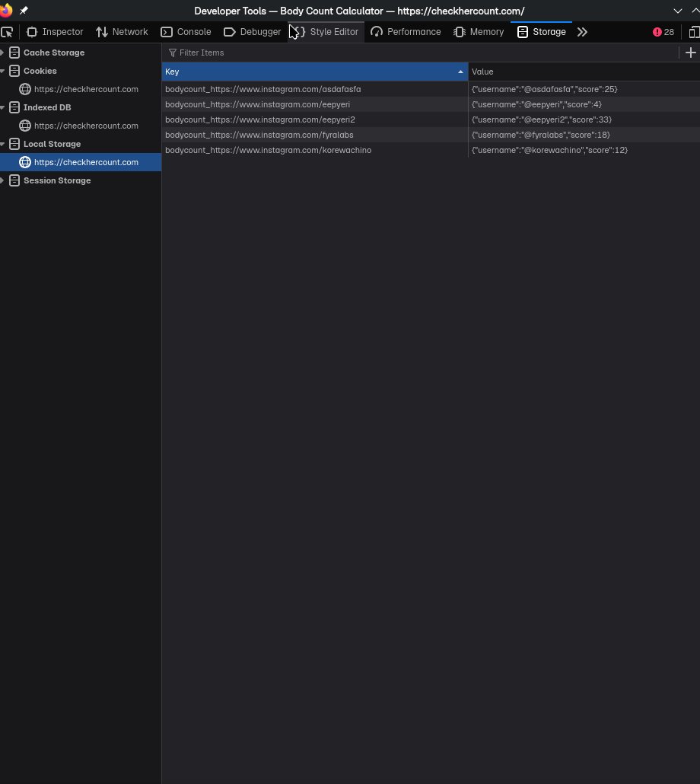Open the 28 errors indicator
Screen dimensions: 700x784
click(663, 32)
